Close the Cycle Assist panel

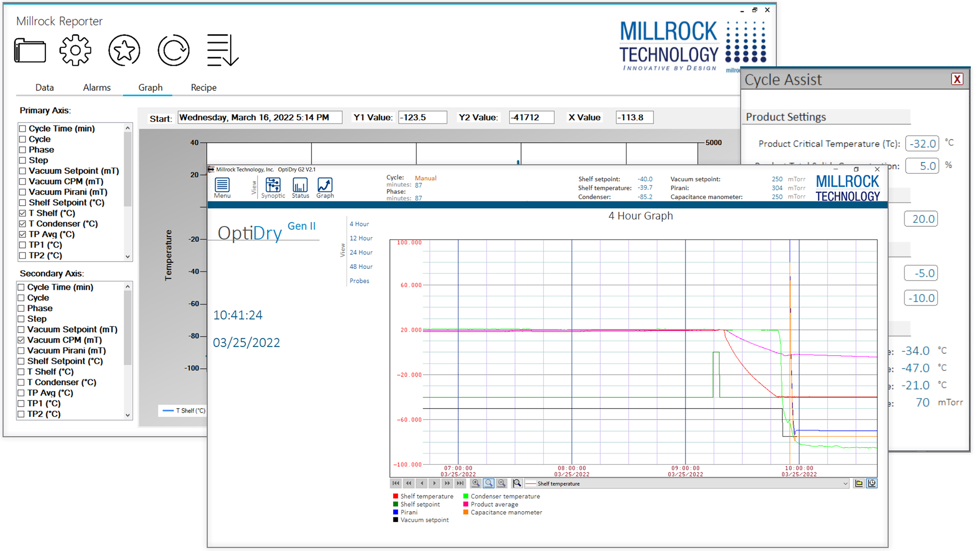957,79
